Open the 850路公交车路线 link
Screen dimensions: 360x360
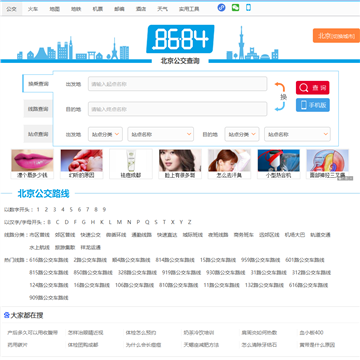[x=93, y=273]
